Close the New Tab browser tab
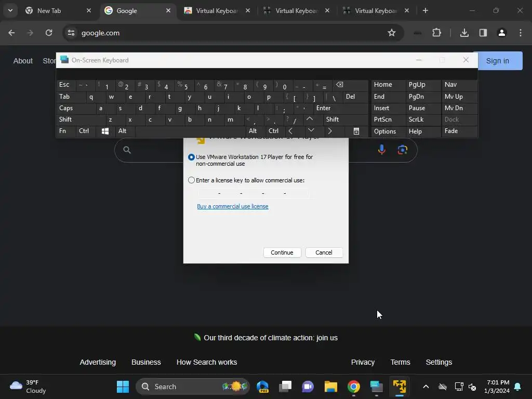This screenshot has height=399, width=532. 88,10
